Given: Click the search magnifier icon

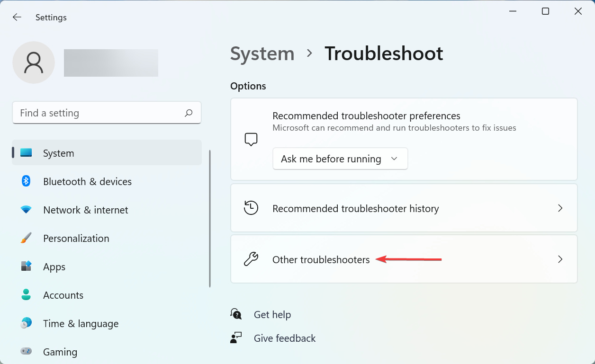Looking at the screenshot, I should pyautogui.click(x=189, y=113).
